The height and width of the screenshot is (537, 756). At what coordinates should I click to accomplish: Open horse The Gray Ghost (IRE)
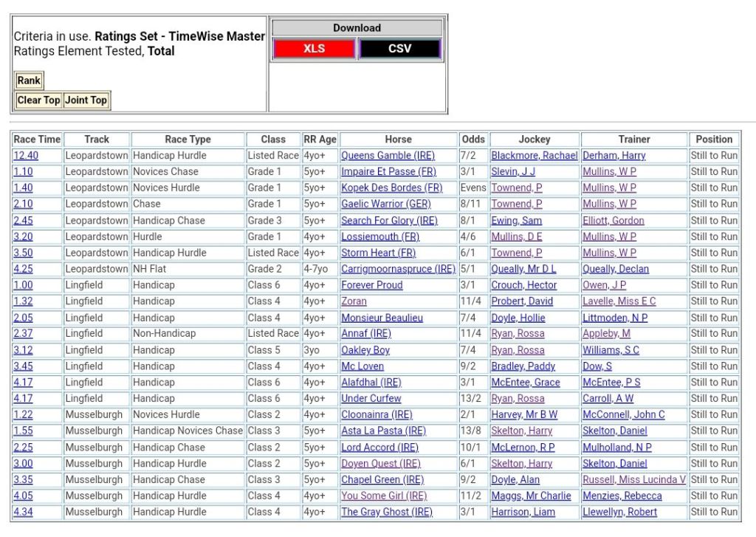tap(386, 512)
